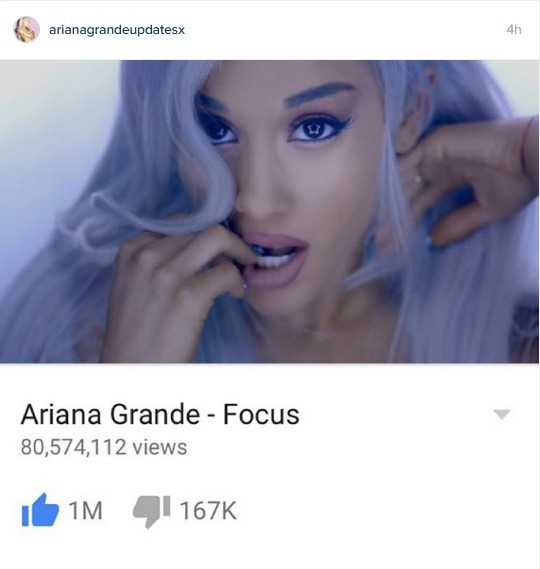Select the 167K dislikes count
The width and height of the screenshot is (540, 569).
[x=208, y=511]
